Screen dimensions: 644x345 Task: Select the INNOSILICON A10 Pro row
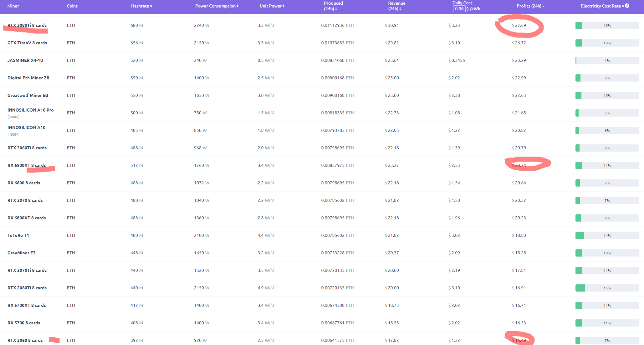coord(30,110)
